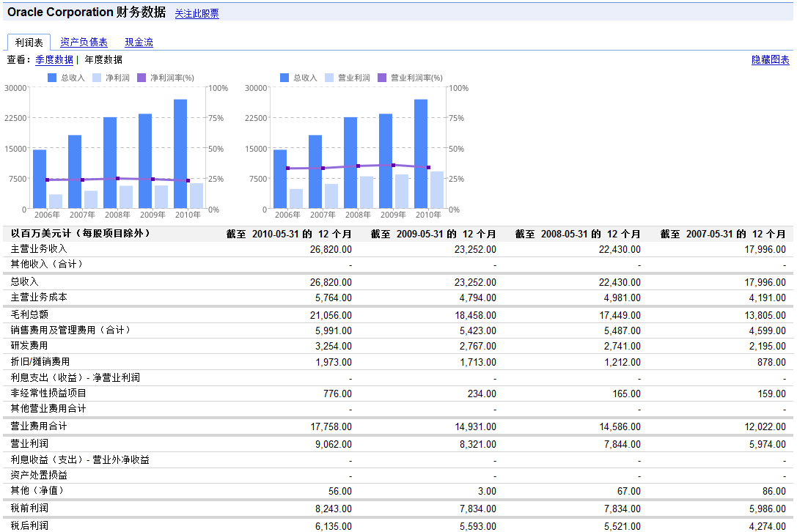View 季度数据 quarterly figures

(54, 59)
